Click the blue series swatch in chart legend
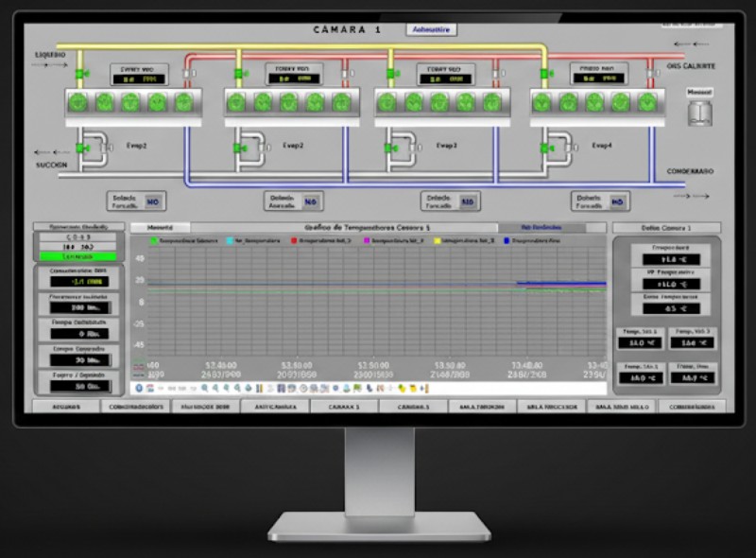Screen dimensions: 756x558 pyautogui.click(x=507, y=241)
